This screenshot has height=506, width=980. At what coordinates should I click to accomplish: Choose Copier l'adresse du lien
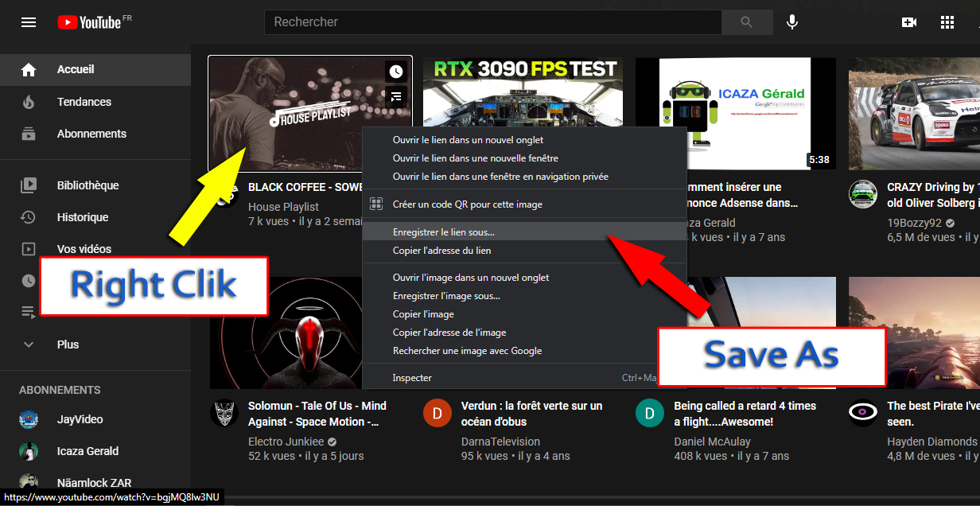click(441, 251)
